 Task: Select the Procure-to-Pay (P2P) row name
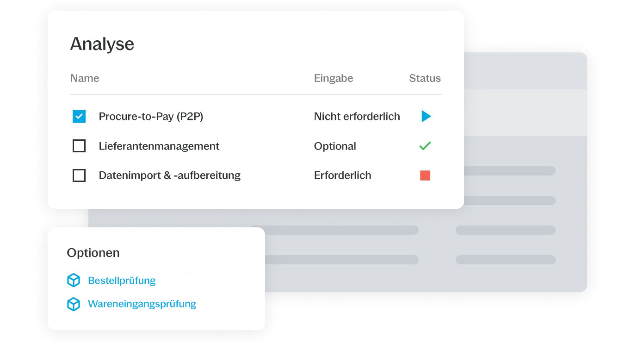(151, 116)
